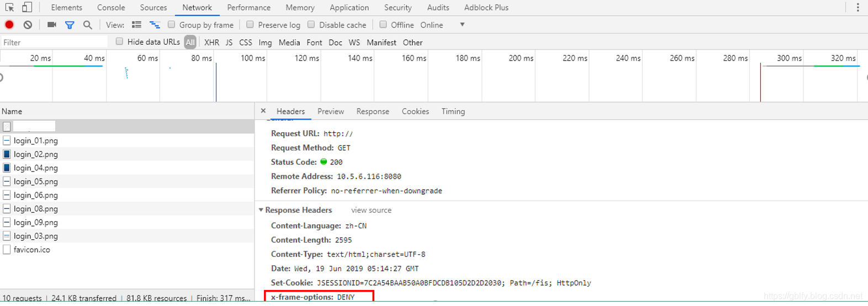
Task: Filter requests by Font
Action: pyautogui.click(x=314, y=42)
